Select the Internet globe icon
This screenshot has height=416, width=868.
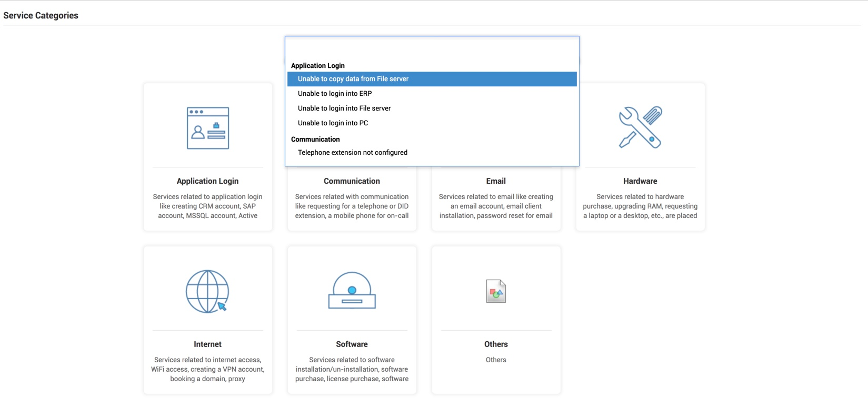click(x=207, y=291)
